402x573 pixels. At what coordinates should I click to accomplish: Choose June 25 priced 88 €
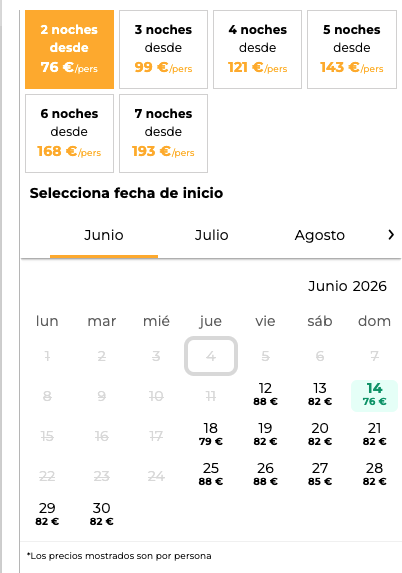211,475
